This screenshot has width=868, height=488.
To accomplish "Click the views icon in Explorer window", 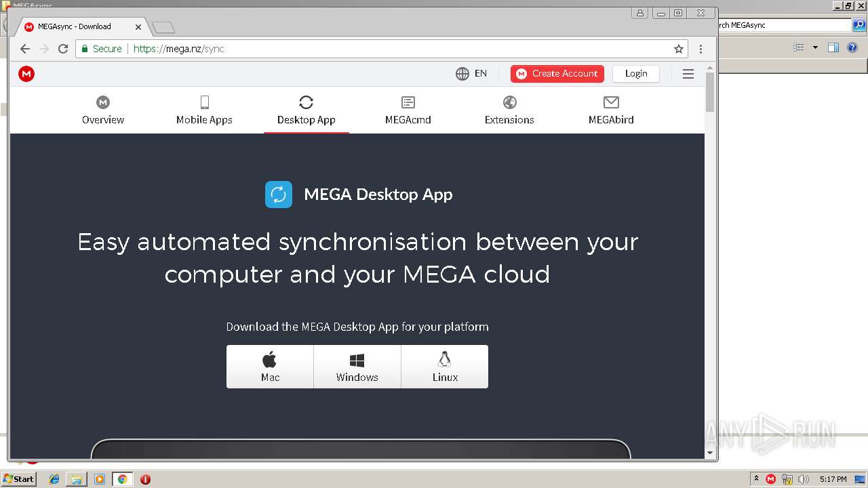I will [799, 47].
